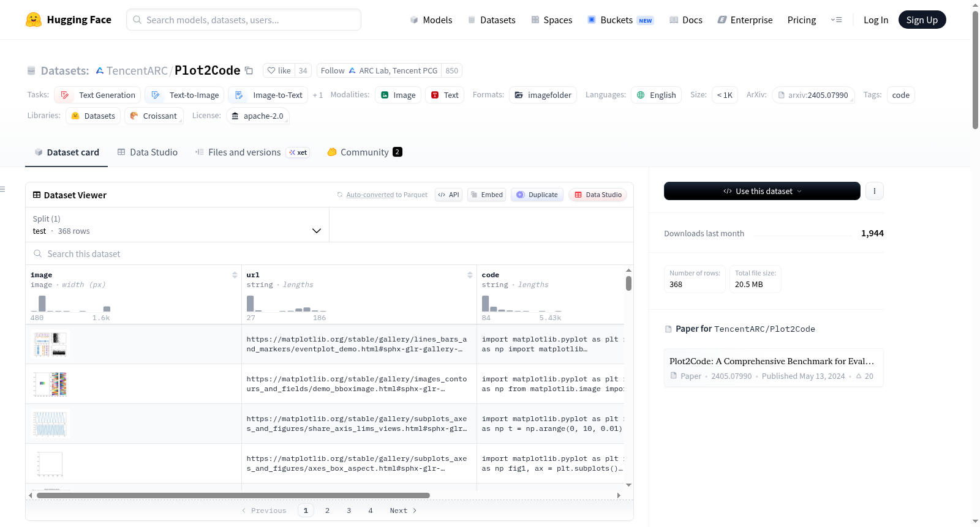The width and height of the screenshot is (980, 527).
Task: Click the Embed button
Action: [x=486, y=195]
